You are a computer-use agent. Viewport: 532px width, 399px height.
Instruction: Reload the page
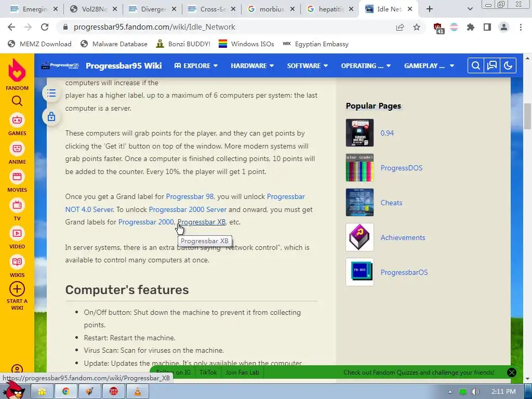pyautogui.click(x=45, y=27)
